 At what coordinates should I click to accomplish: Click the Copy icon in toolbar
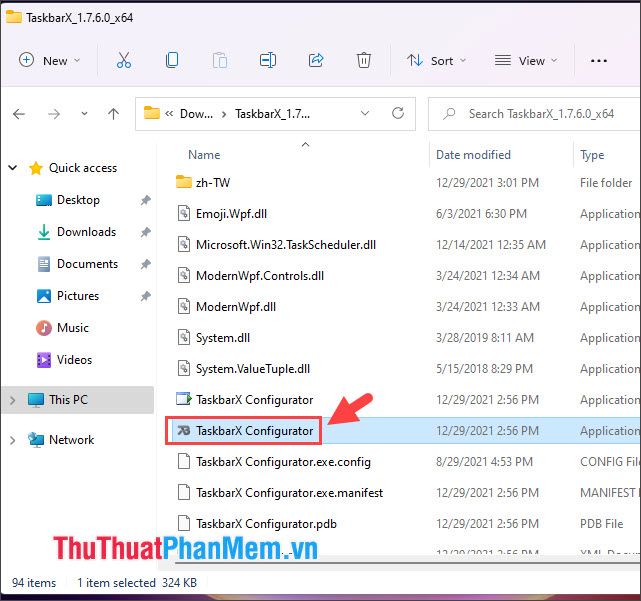(172, 61)
